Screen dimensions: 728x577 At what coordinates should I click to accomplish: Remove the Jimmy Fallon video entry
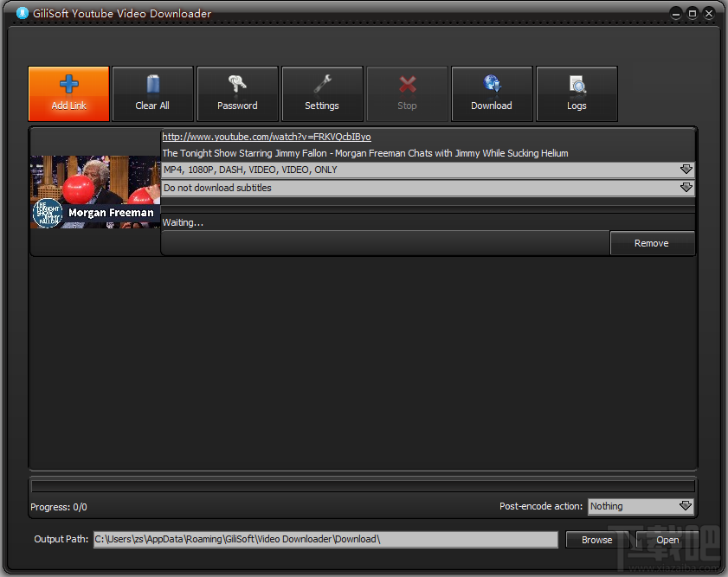pos(652,243)
